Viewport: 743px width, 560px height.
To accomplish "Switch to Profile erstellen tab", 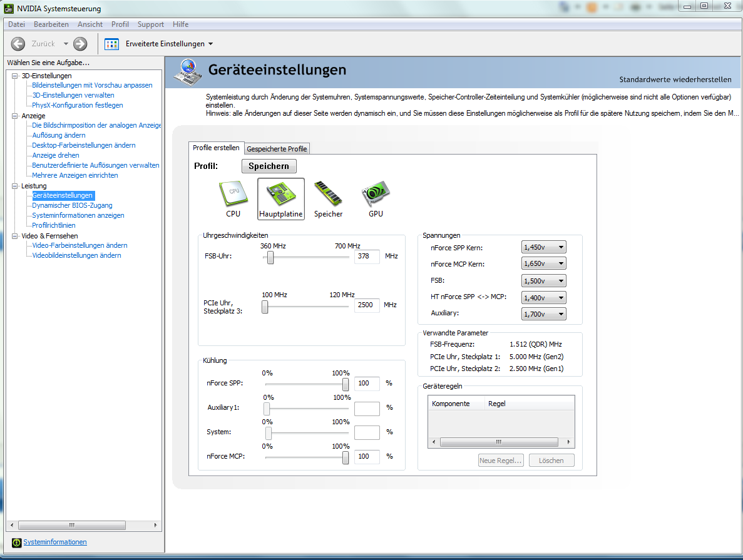I will point(216,148).
